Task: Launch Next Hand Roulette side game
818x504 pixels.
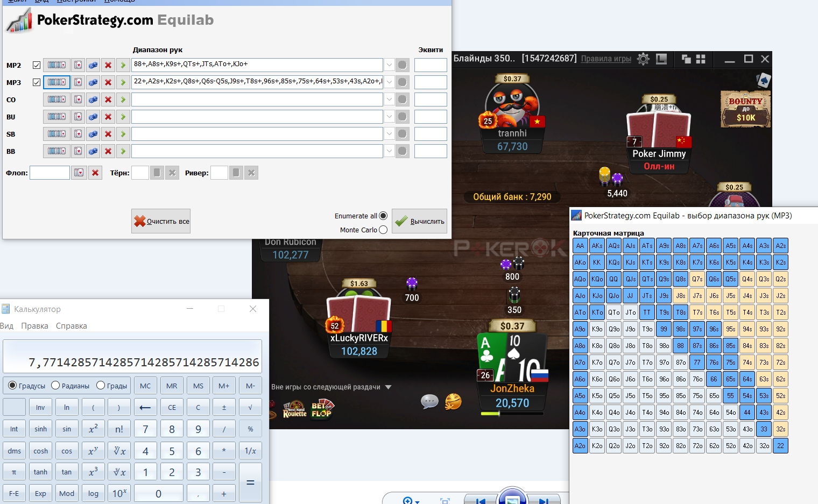Action: (295, 409)
